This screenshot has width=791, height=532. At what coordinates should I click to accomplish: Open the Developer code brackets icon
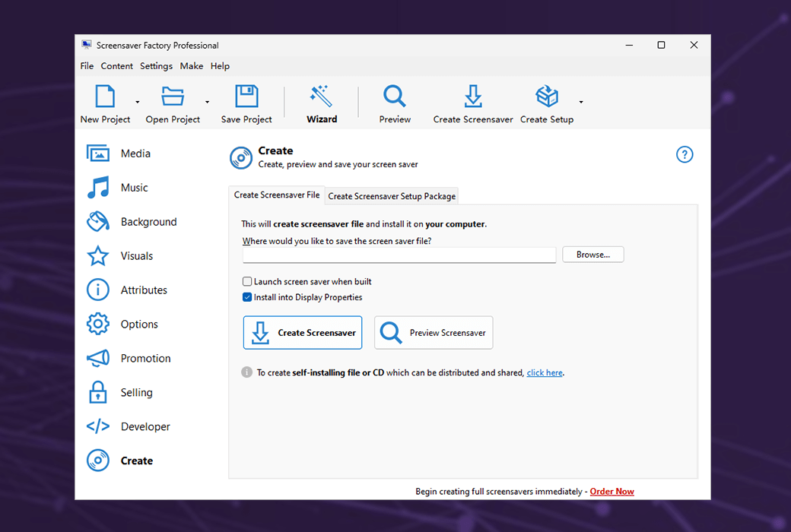[x=98, y=426]
